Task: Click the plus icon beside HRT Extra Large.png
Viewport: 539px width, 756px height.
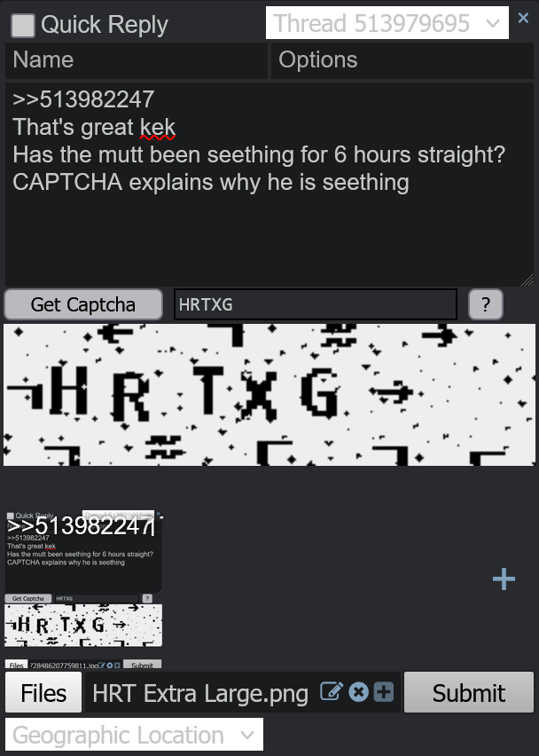Action: tap(384, 692)
